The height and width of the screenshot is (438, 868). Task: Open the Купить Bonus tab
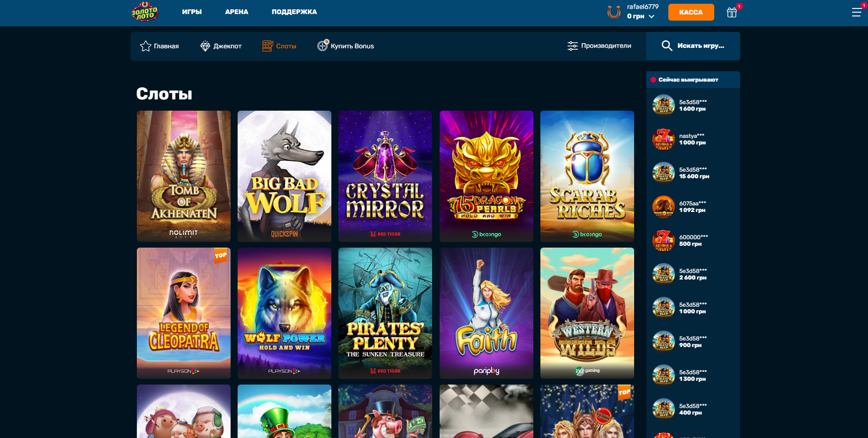point(346,46)
